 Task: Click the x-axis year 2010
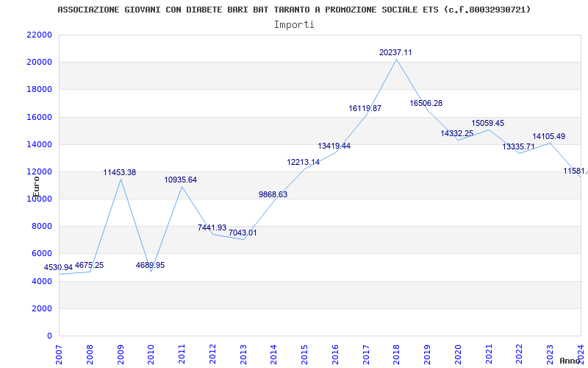click(x=151, y=354)
